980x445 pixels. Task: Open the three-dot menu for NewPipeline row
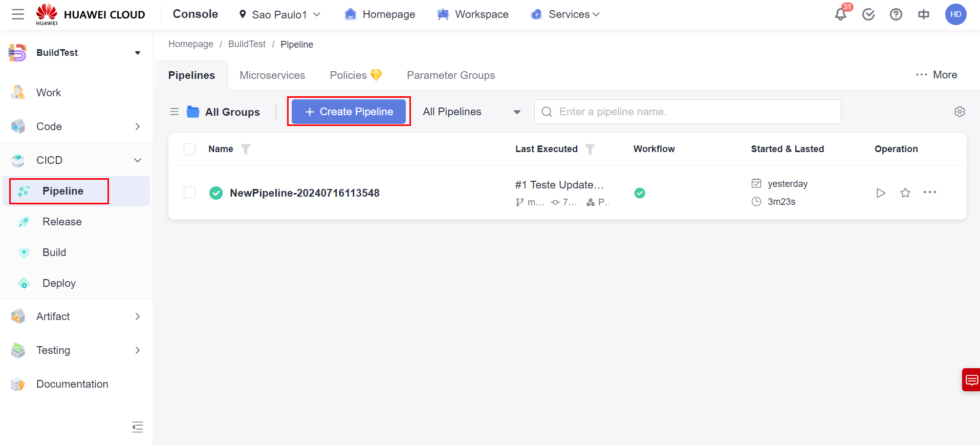(x=929, y=193)
